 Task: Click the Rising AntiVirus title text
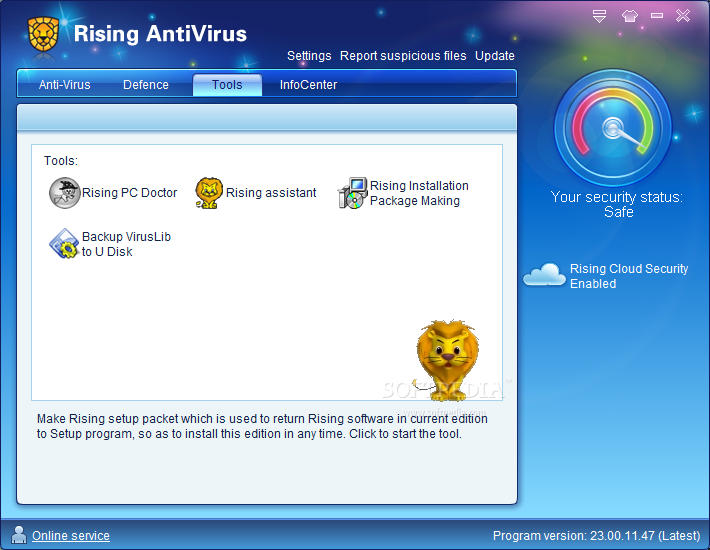pyautogui.click(x=160, y=34)
